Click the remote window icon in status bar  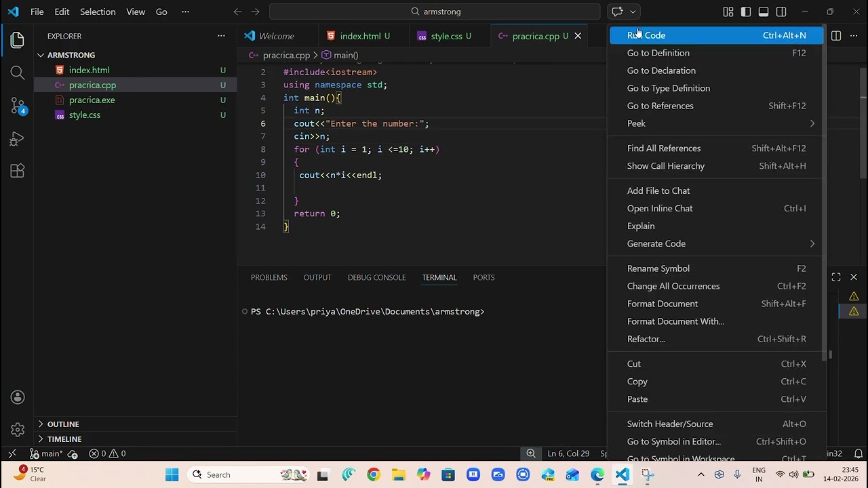pyautogui.click(x=12, y=453)
